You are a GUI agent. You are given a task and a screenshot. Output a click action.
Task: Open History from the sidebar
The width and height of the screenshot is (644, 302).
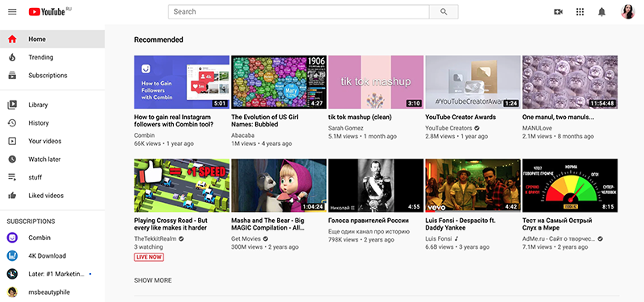[52, 123]
